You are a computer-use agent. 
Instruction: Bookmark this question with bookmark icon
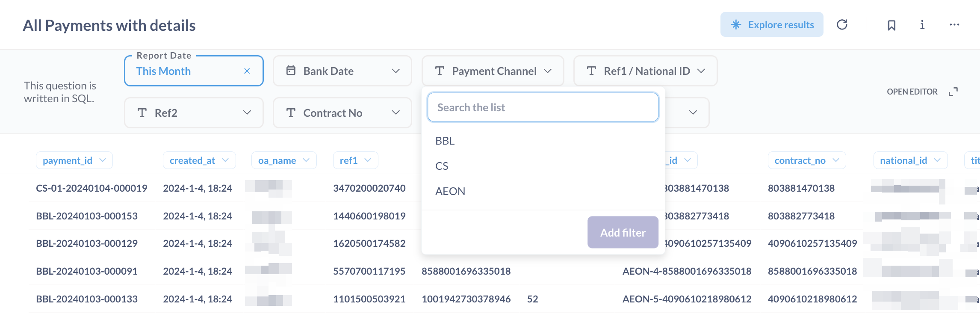(891, 25)
